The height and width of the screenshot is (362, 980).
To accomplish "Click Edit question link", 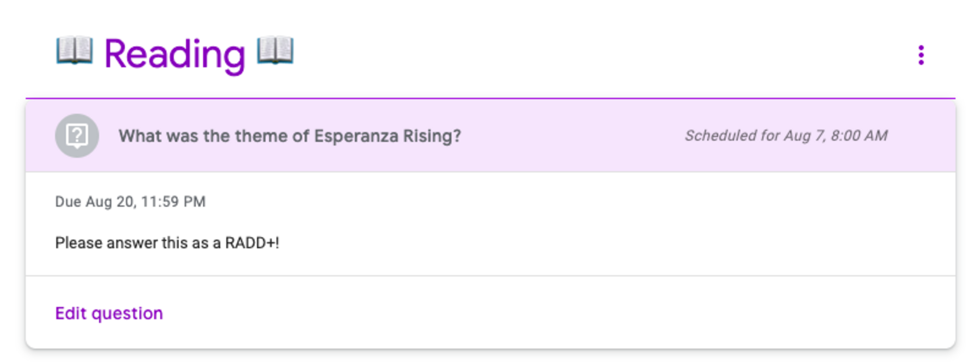I will [x=109, y=313].
